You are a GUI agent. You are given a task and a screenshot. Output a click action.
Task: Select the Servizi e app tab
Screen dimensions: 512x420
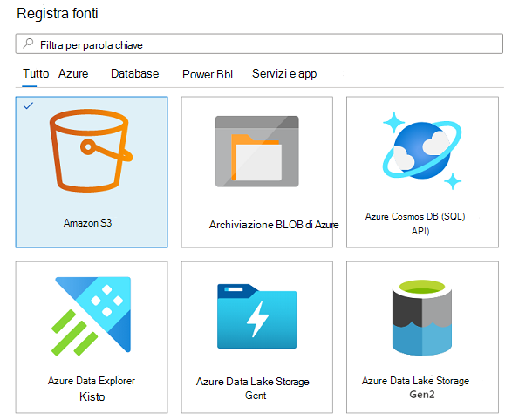pyautogui.click(x=284, y=74)
